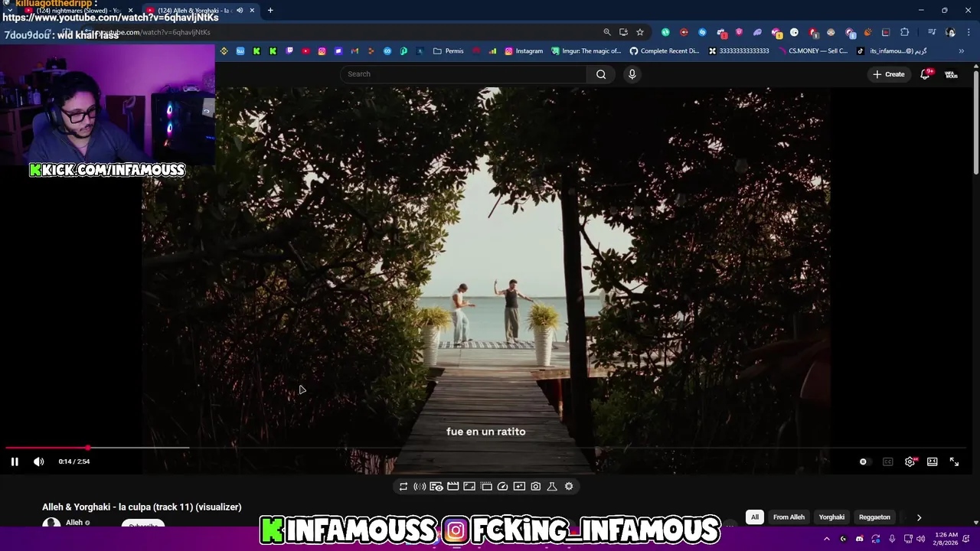Screen dimensions: 980x551
Task: Select the All filter chip
Action: pyautogui.click(x=754, y=517)
